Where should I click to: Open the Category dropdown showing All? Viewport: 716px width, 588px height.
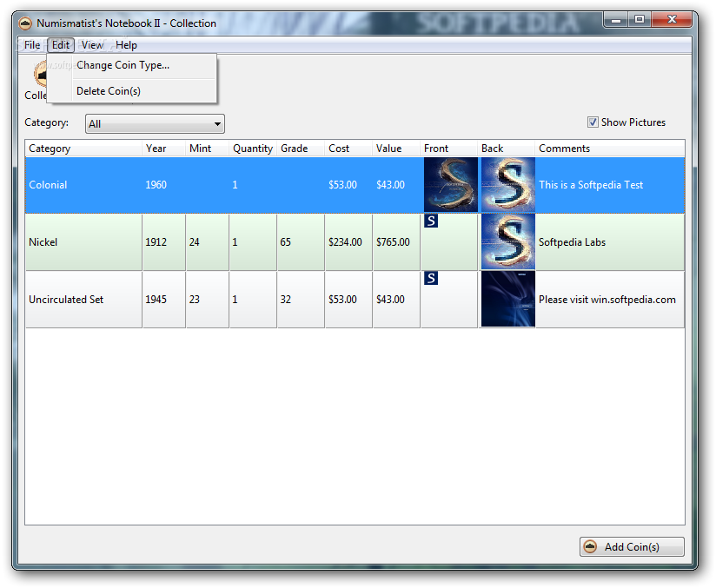point(155,123)
